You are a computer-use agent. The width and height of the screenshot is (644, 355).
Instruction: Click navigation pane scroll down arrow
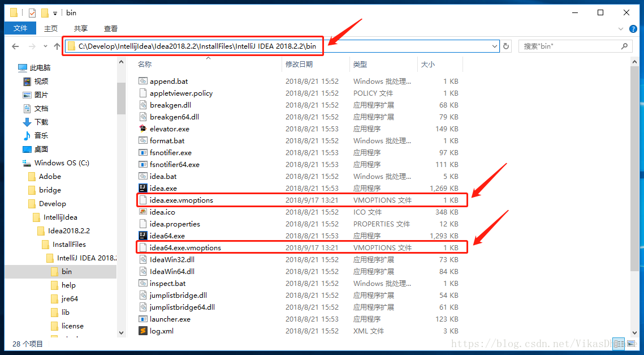click(121, 332)
